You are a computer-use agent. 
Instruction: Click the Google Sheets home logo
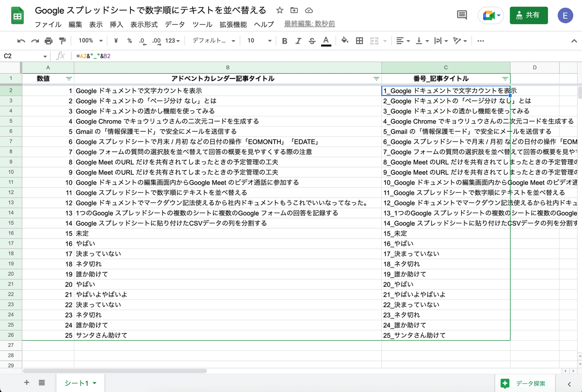[18, 16]
